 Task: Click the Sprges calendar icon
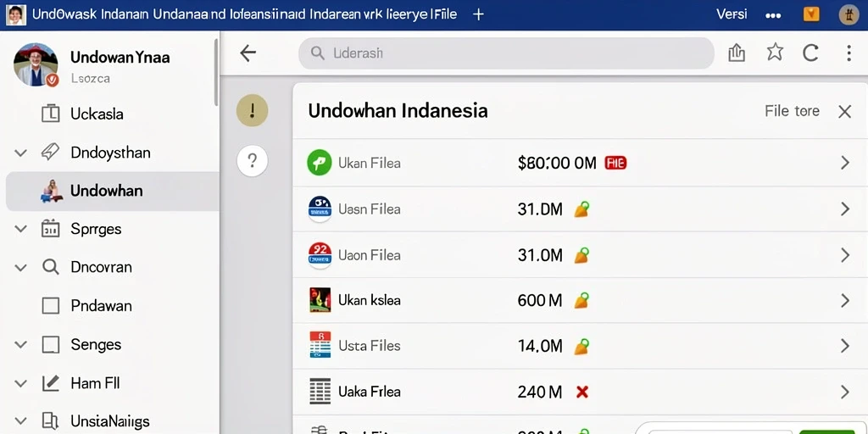coord(50,229)
